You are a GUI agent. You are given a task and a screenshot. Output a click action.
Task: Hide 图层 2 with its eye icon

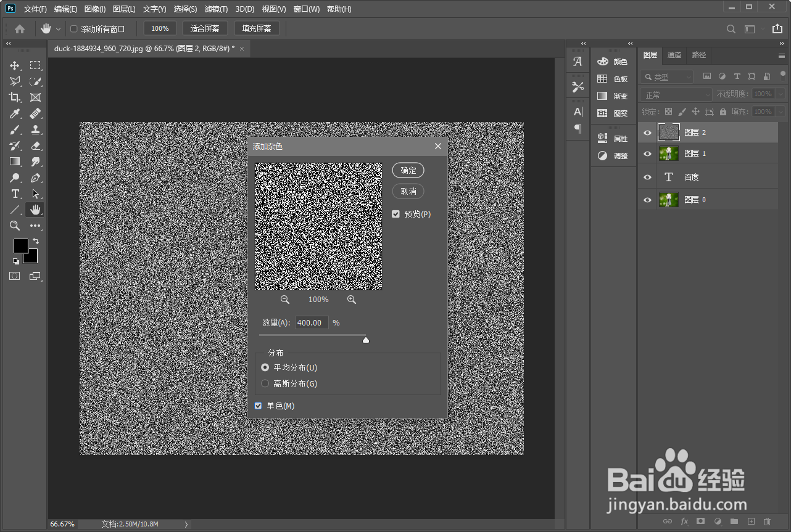[648, 132]
